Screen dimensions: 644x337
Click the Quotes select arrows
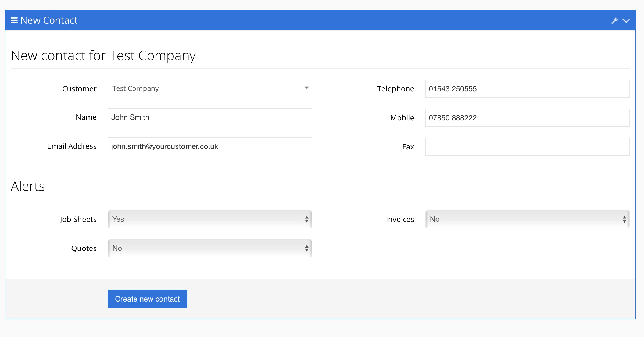[307, 248]
